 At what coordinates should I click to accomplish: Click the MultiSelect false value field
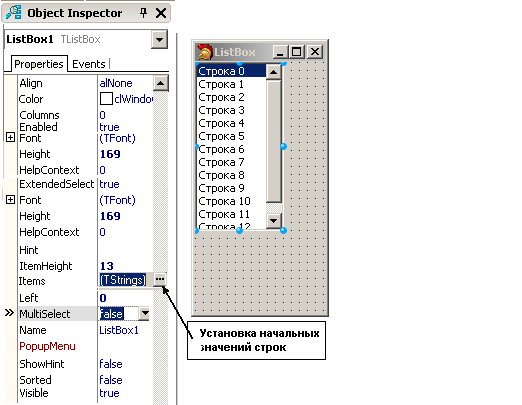pyautogui.click(x=118, y=313)
